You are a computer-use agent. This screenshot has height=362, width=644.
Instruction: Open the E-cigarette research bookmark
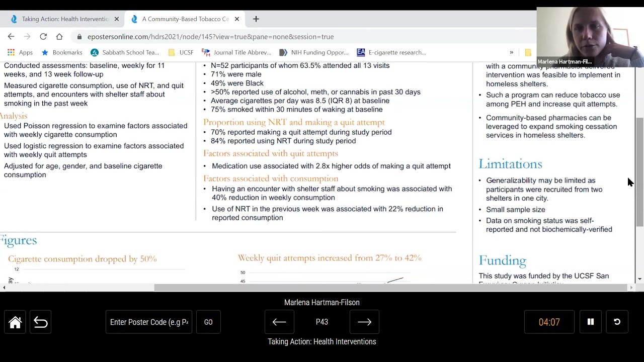point(391,52)
